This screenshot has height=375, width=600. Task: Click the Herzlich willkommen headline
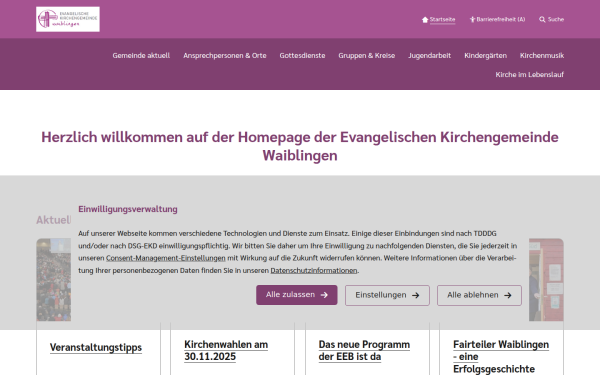[300, 146]
